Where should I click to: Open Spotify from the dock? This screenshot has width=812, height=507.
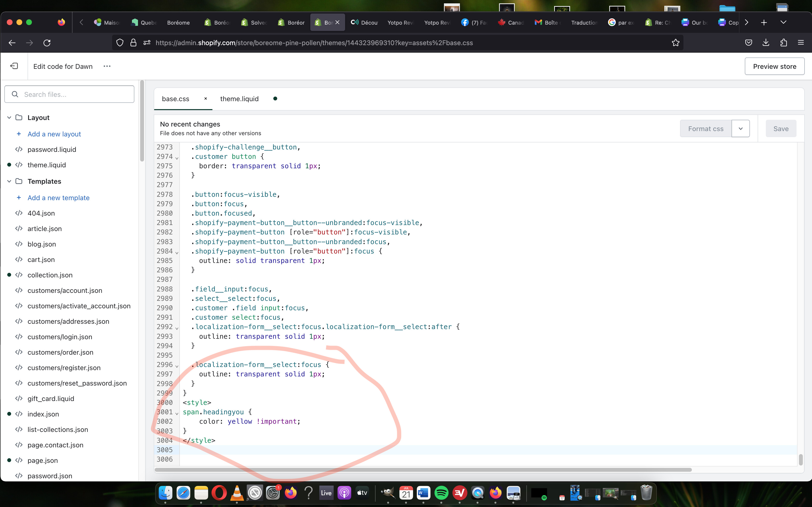pos(441,493)
